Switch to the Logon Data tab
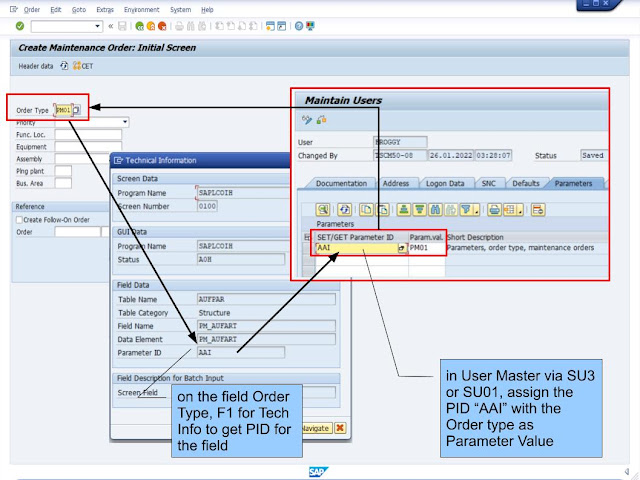The width and height of the screenshot is (640, 480). [x=445, y=183]
